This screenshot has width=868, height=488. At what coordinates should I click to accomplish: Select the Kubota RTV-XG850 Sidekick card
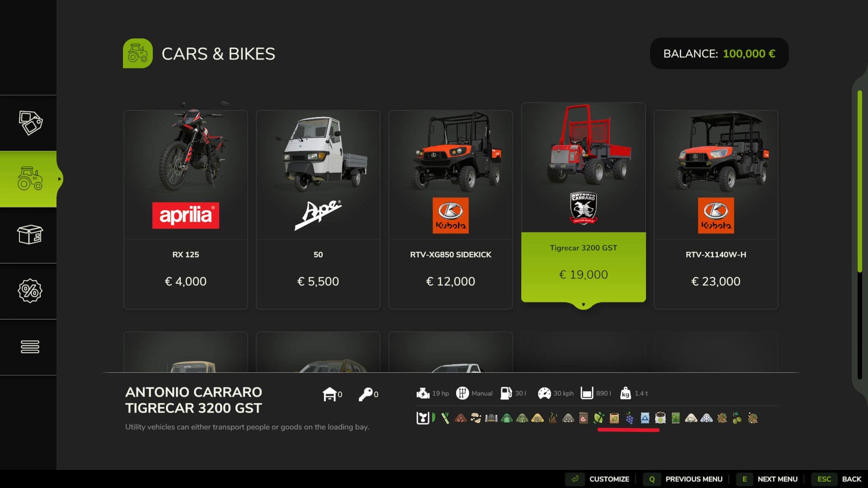pos(451,210)
